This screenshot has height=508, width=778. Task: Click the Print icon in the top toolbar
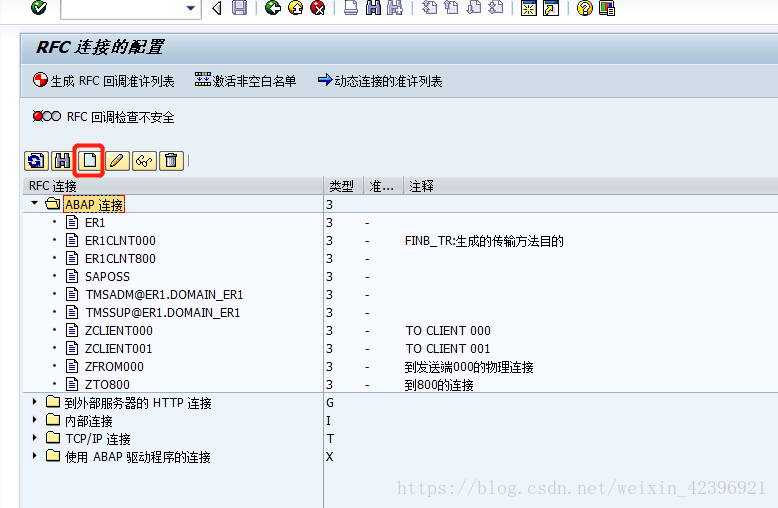tap(351, 7)
